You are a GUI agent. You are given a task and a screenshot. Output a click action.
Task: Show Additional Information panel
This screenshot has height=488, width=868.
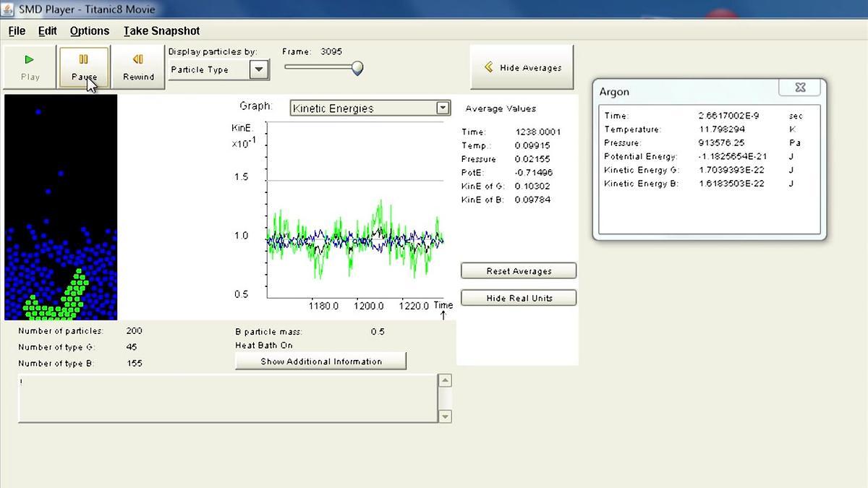(320, 361)
